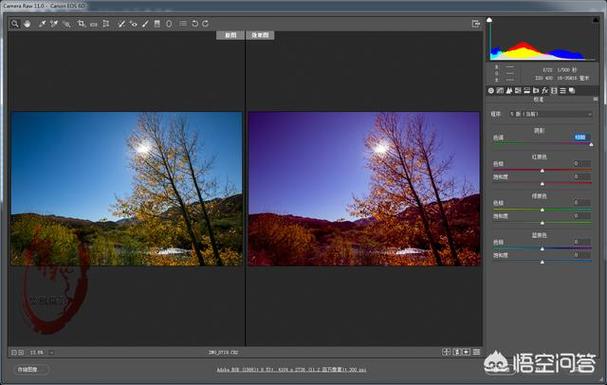Image resolution: width=607 pixels, height=385 pixels.
Task: Select the Graduated Filter tool
Action: [157, 24]
